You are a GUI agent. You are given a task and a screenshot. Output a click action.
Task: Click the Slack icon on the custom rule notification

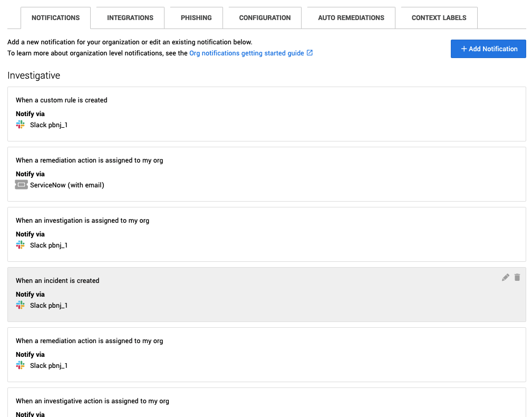pos(20,125)
